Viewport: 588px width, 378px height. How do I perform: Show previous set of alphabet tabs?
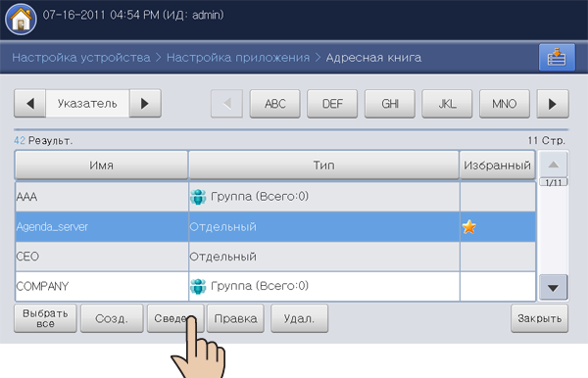pyautogui.click(x=227, y=104)
